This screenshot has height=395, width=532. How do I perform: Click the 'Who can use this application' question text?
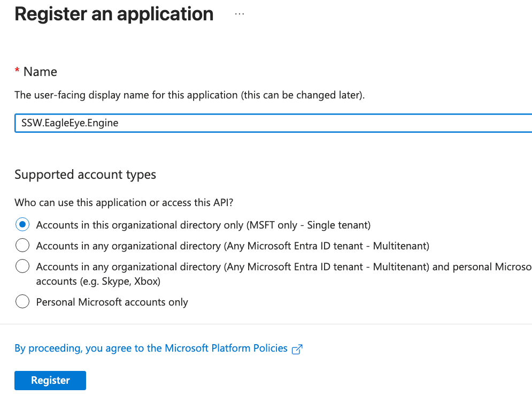click(x=124, y=203)
